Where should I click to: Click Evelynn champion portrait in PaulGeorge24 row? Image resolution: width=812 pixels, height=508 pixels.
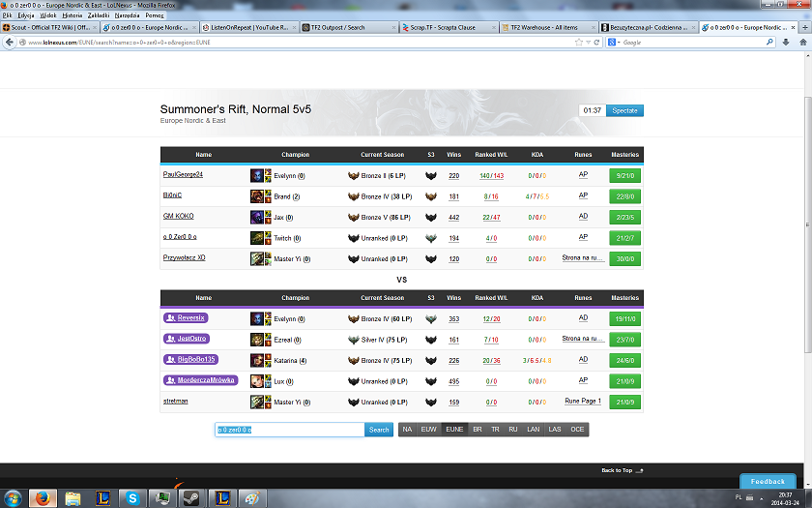[257, 175]
